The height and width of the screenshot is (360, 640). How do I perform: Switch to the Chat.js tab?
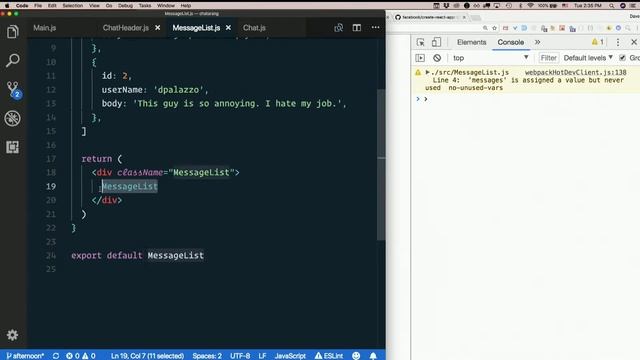point(254,28)
